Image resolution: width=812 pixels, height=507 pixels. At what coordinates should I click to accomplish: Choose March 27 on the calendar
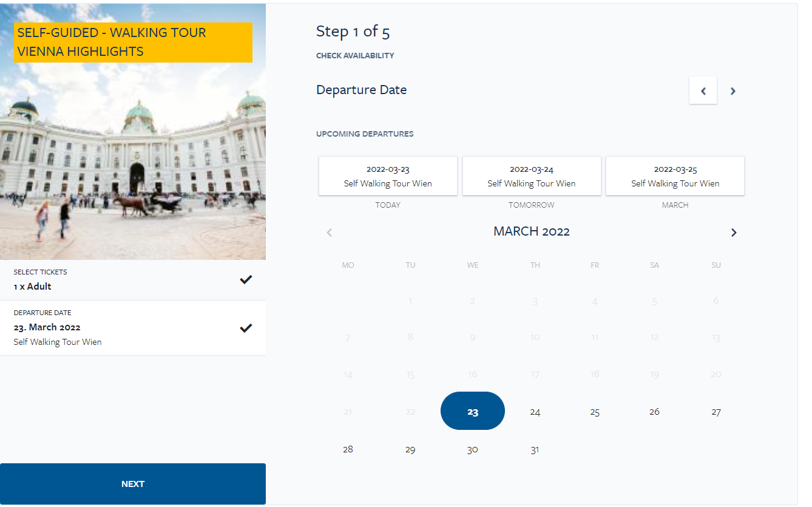(716, 412)
